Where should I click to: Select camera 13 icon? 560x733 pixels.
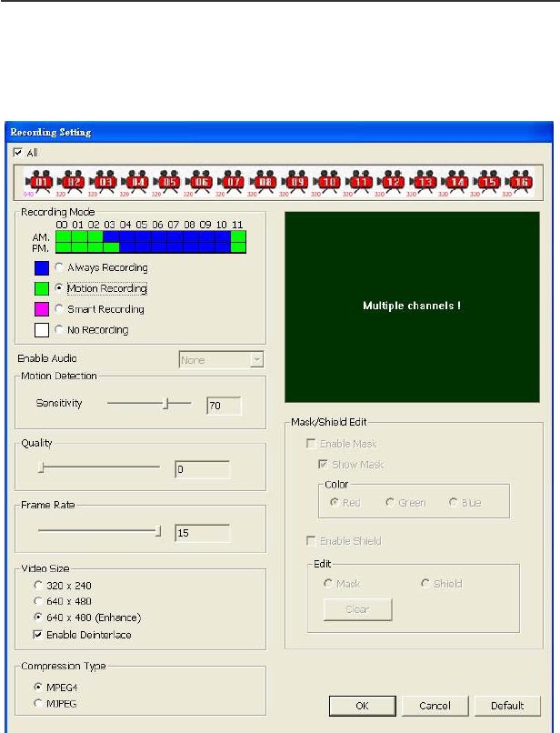424,180
